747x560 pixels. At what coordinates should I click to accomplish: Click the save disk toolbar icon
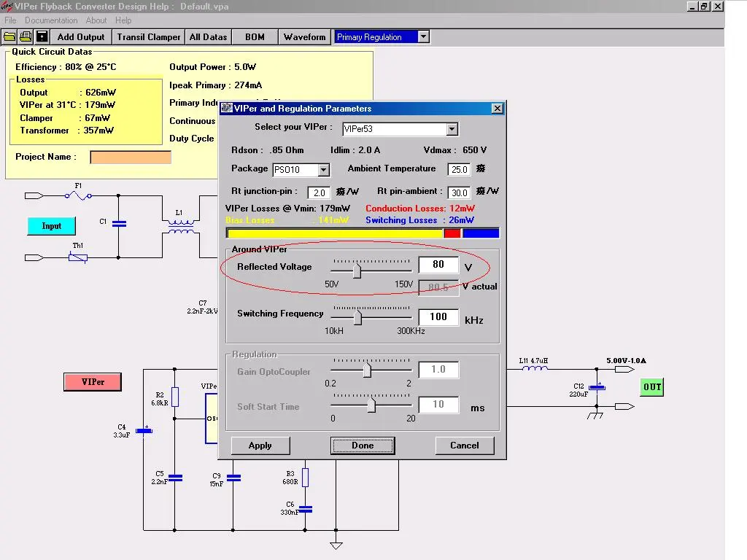(x=42, y=36)
